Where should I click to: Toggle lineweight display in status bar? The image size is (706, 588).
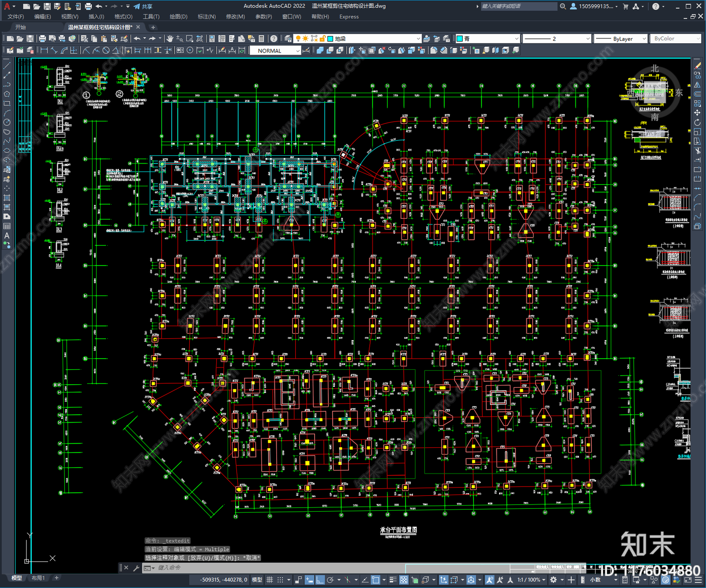393,580
